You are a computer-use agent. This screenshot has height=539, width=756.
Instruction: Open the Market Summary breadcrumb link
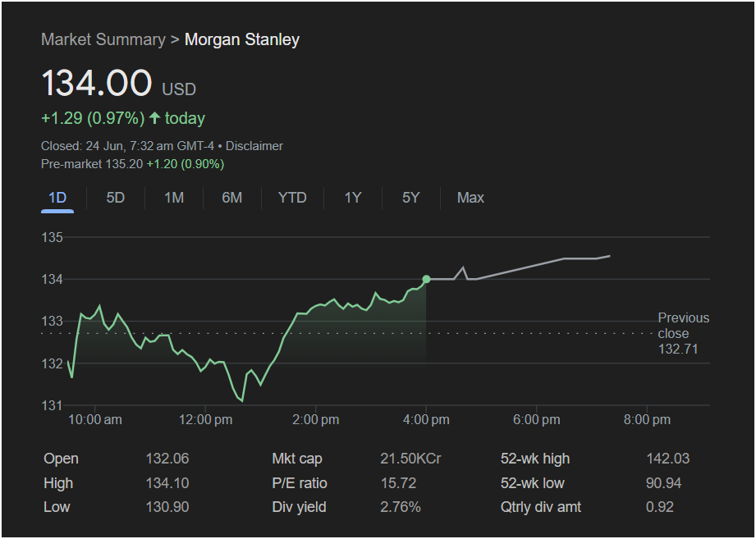pos(103,39)
